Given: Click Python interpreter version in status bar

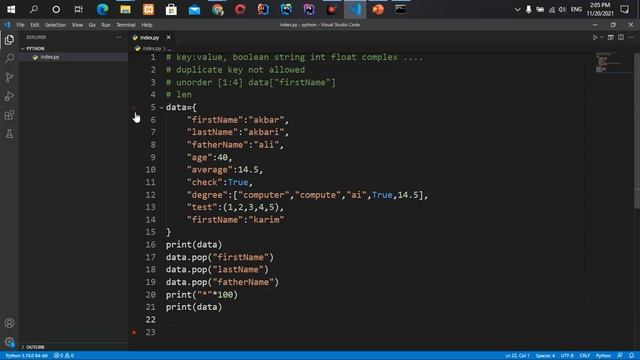Looking at the screenshot, I should click(x=27, y=356).
